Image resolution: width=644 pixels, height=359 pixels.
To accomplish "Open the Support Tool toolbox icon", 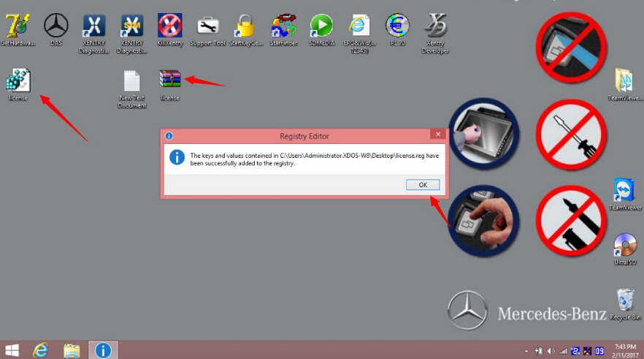I will tap(208, 27).
